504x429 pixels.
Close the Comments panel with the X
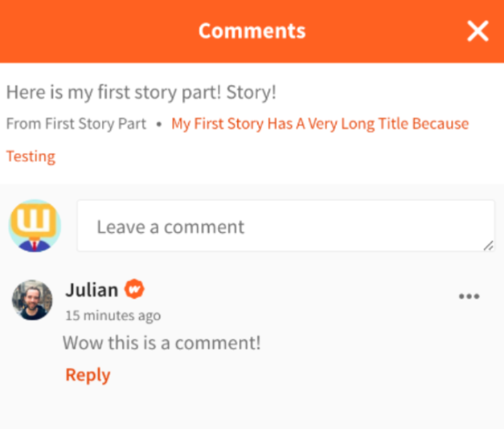[478, 31]
